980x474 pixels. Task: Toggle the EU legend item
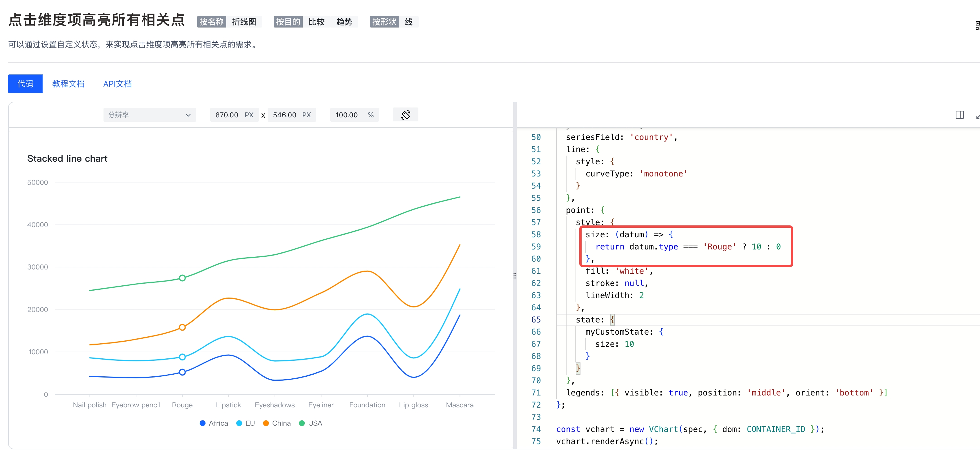pyautogui.click(x=245, y=423)
